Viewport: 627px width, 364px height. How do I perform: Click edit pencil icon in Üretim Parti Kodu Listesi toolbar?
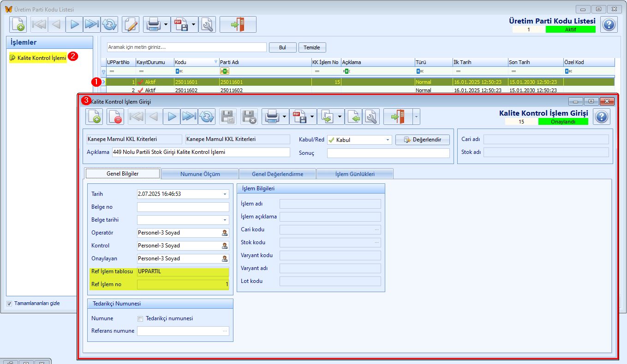coord(131,24)
